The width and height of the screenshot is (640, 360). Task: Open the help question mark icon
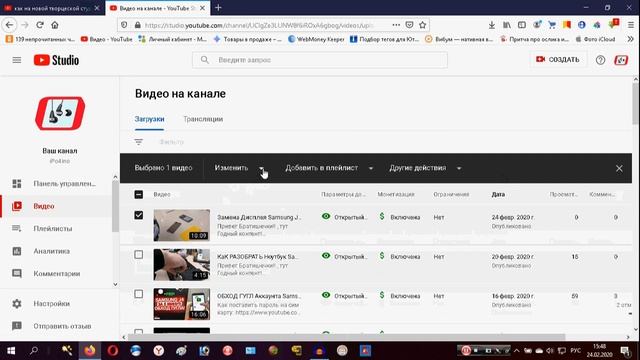[600, 60]
